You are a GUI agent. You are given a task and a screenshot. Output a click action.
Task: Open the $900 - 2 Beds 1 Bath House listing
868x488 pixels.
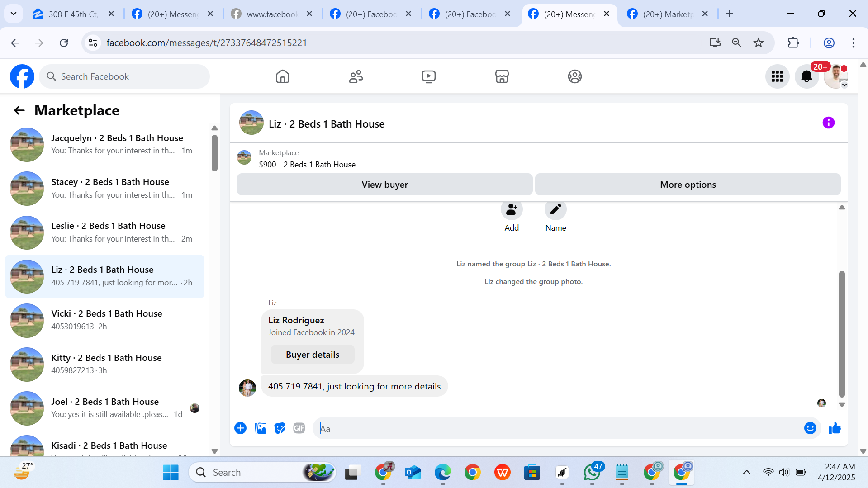coord(307,165)
